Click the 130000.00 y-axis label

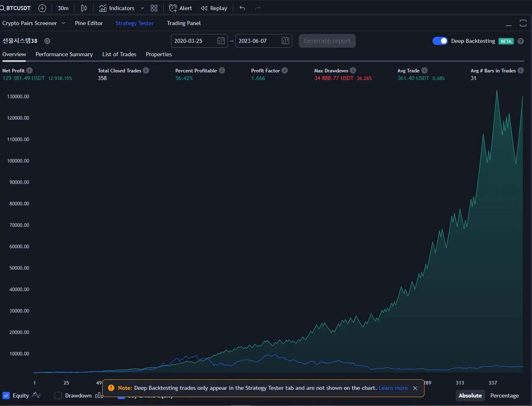coord(18,97)
